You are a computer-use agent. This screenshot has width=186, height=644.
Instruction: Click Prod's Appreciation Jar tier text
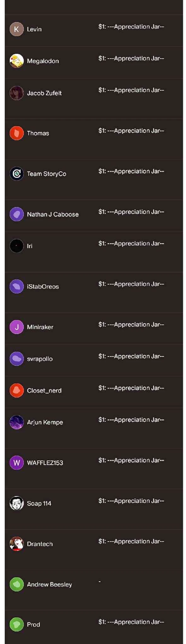[131, 622]
